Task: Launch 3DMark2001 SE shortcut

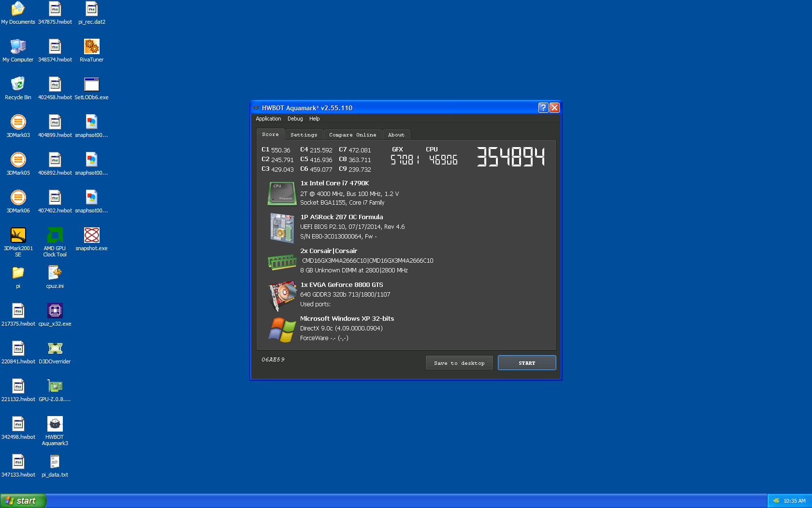Action: [18, 242]
